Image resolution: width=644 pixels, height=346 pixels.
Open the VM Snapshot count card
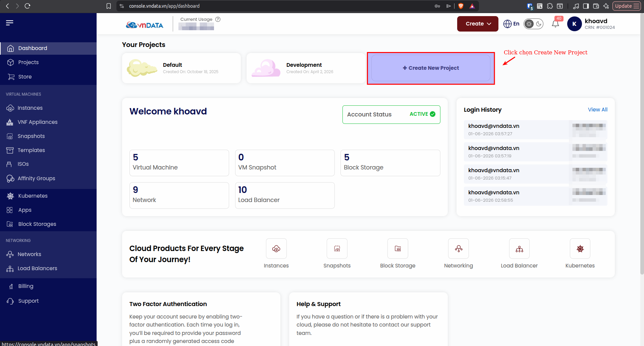[285, 163]
